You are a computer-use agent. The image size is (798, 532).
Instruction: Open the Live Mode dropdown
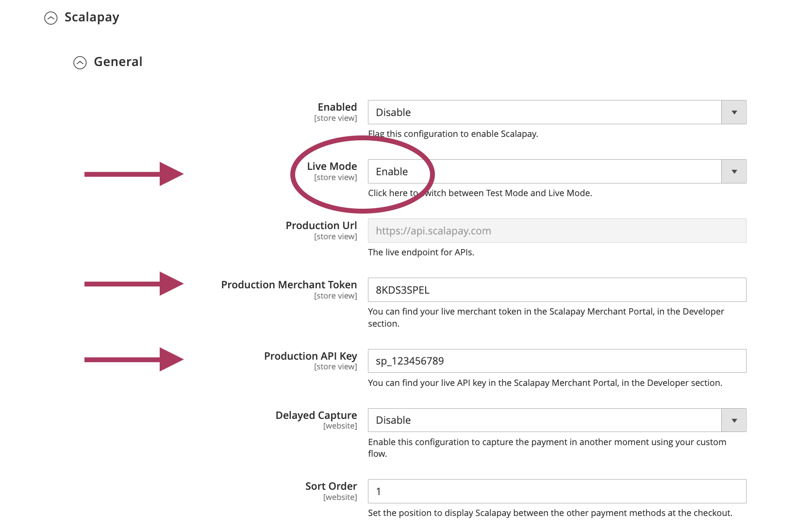[557, 171]
